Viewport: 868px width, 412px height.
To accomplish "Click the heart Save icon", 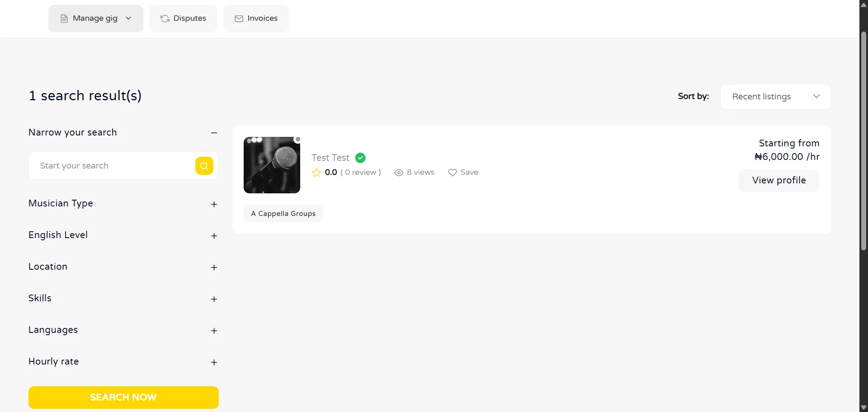I will [x=453, y=173].
